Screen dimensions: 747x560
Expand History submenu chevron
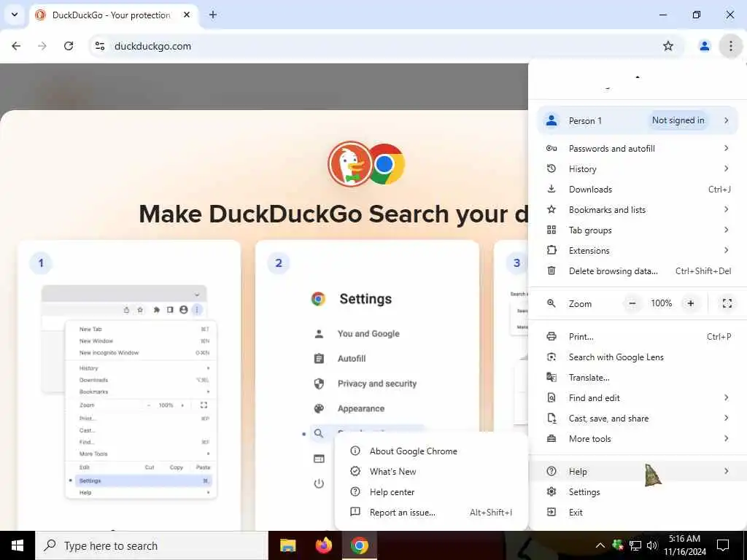[x=726, y=168]
